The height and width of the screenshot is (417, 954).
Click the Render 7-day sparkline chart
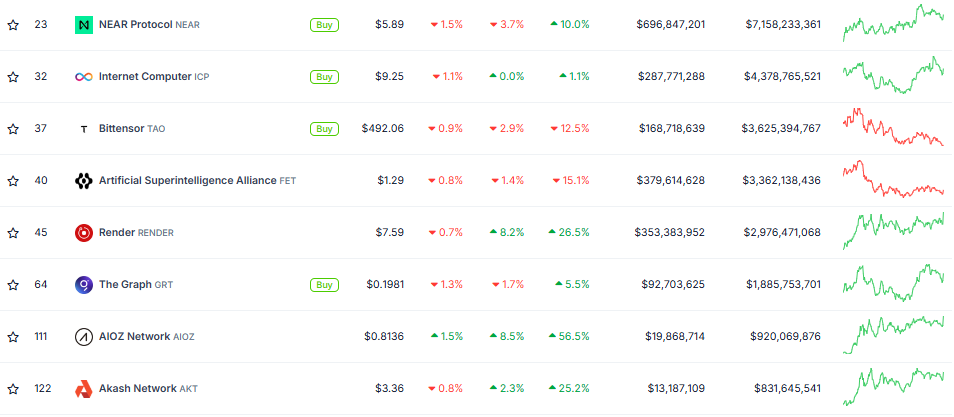point(893,231)
